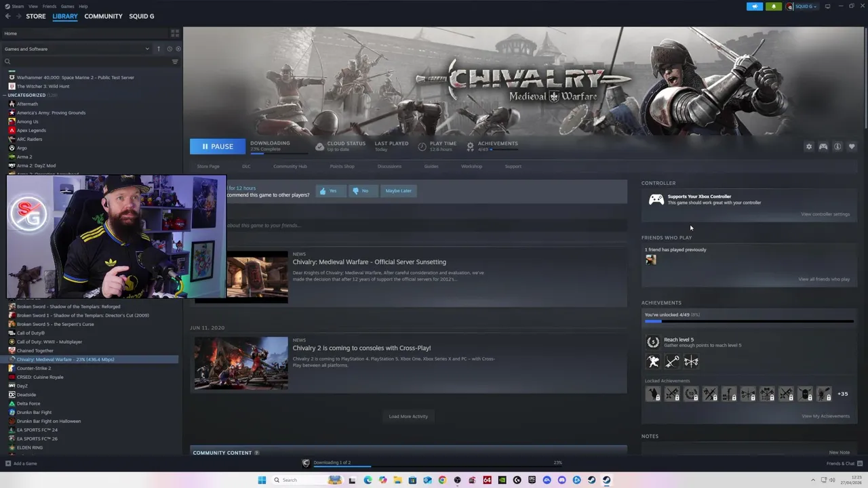868x488 pixels.
Task: Switch to the COMMUNITY tab
Action: (103, 16)
